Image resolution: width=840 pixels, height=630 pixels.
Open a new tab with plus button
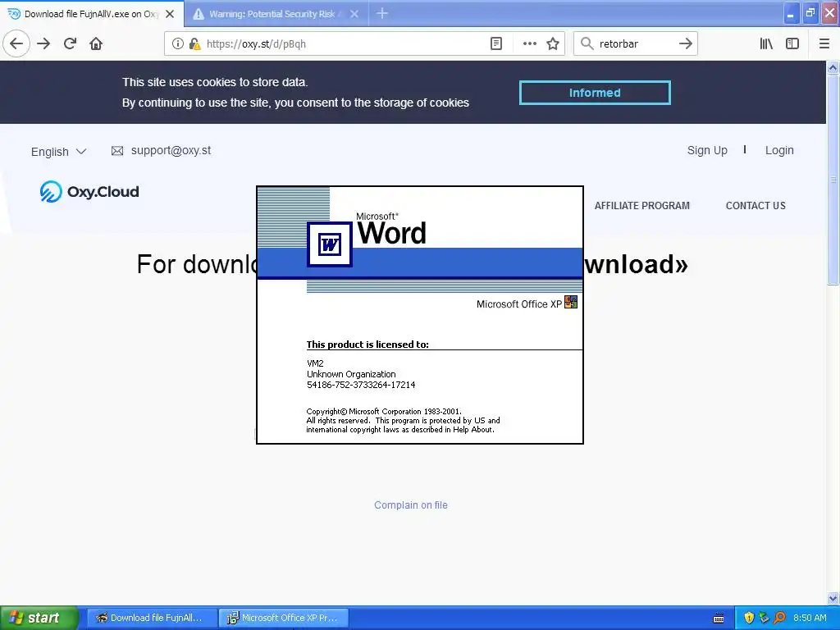pyautogui.click(x=382, y=13)
